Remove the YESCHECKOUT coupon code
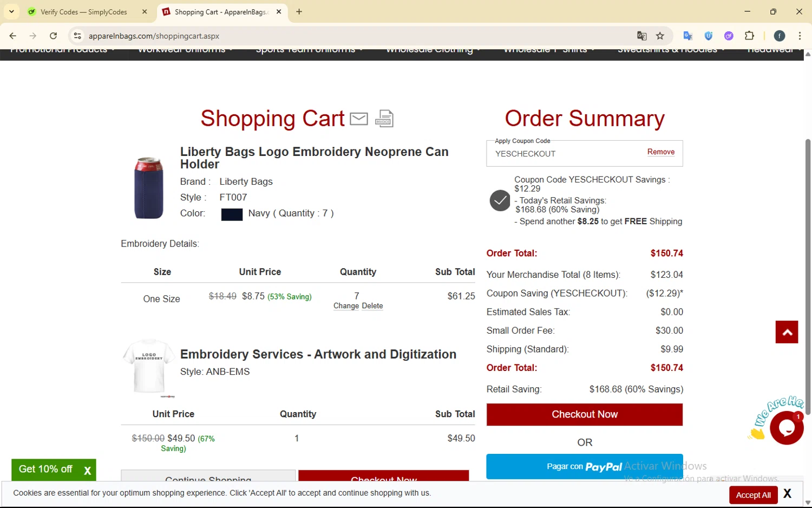The height and width of the screenshot is (508, 812). tap(661, 152)
